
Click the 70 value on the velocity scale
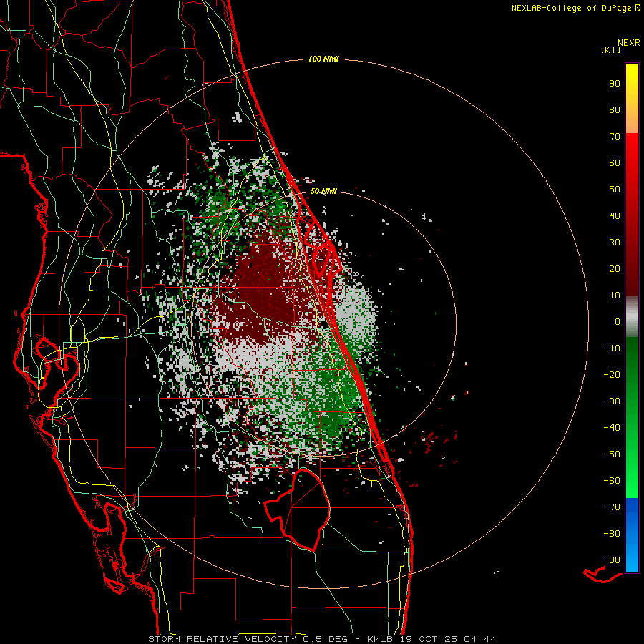615,137
